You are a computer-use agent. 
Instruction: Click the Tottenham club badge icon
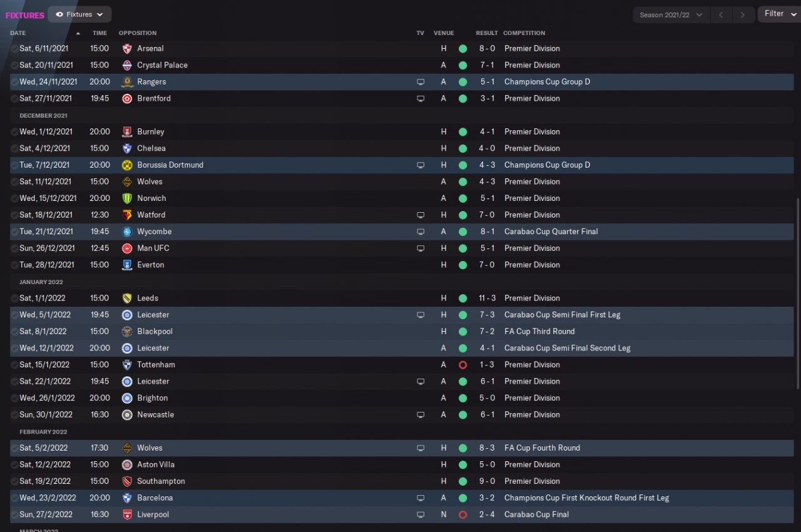[x=127, y=365]
